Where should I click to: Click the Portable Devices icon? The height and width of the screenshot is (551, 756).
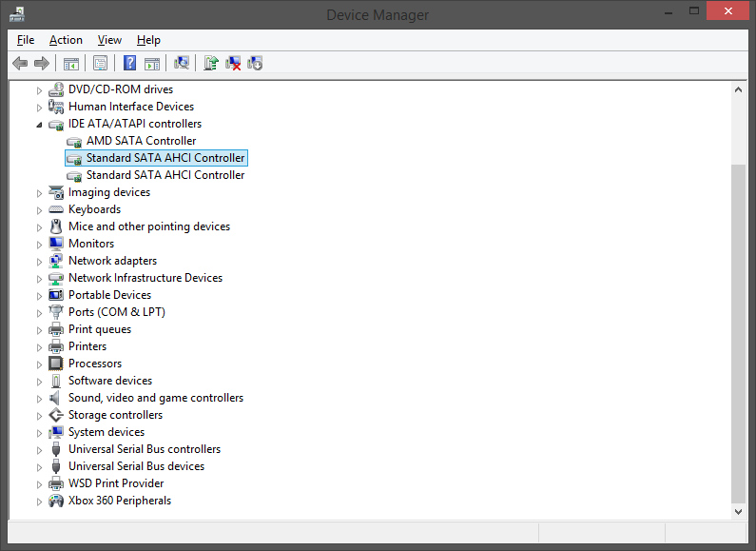(x=56, y=295)
